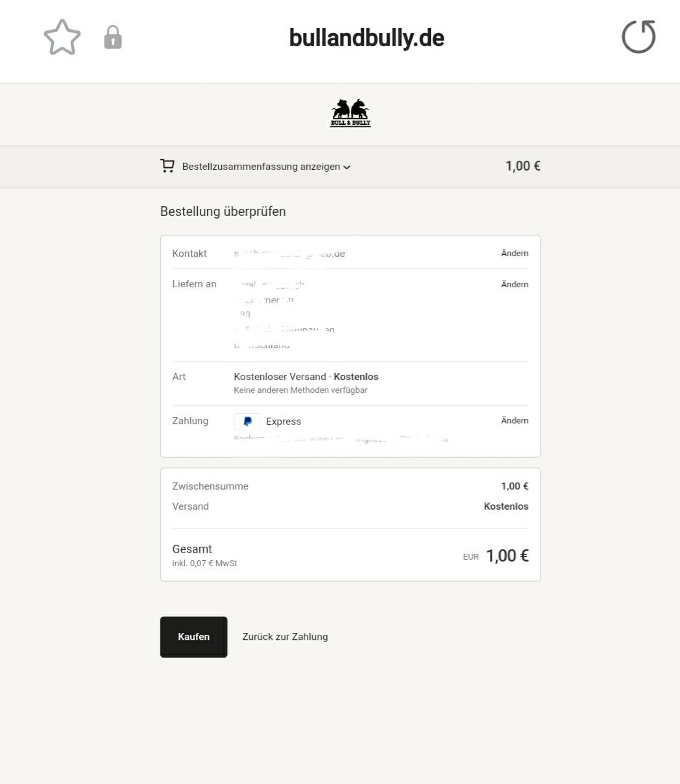This screenshot has width=680, height=784.
Task: Expand Bestellzusammenfassung anzeigen
Action: pyautogui.click(x=261, y=167)
